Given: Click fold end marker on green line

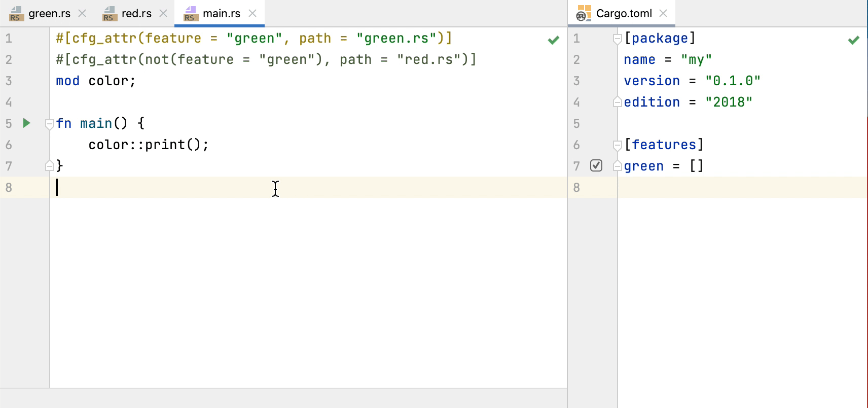Looking at the screenshot, I should 617,165.
